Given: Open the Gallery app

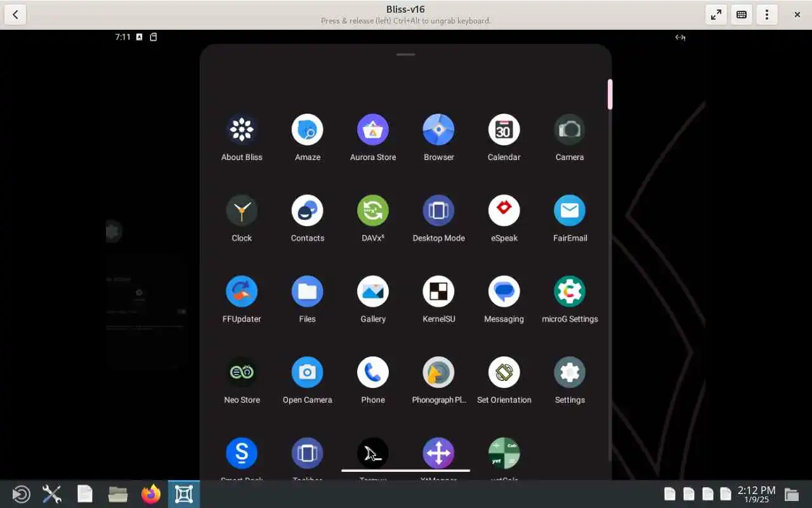Looking at the screenshot, I should (x=373, y=291).
